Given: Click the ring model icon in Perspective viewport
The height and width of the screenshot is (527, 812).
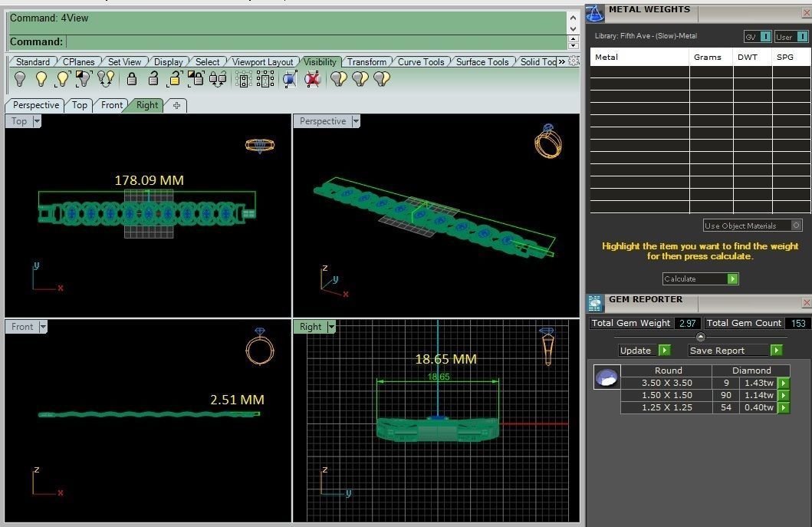Looking at the screenshot, I should pos(548,141).
